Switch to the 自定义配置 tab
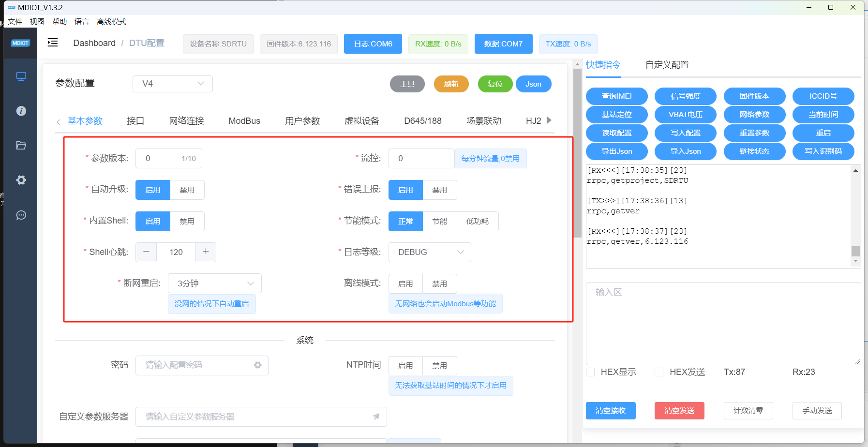This screenshot has height=447, width=868. pyautogui.click(x=666, y=64)
